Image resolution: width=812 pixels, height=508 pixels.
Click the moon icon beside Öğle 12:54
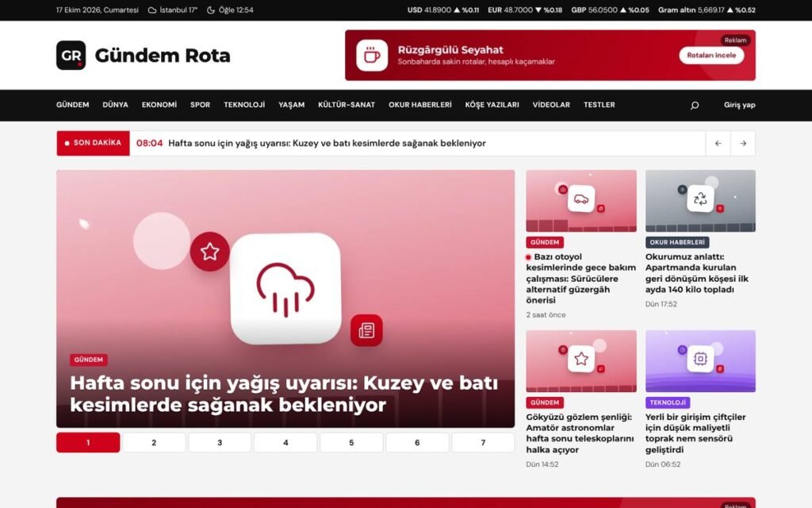point(211,10)
